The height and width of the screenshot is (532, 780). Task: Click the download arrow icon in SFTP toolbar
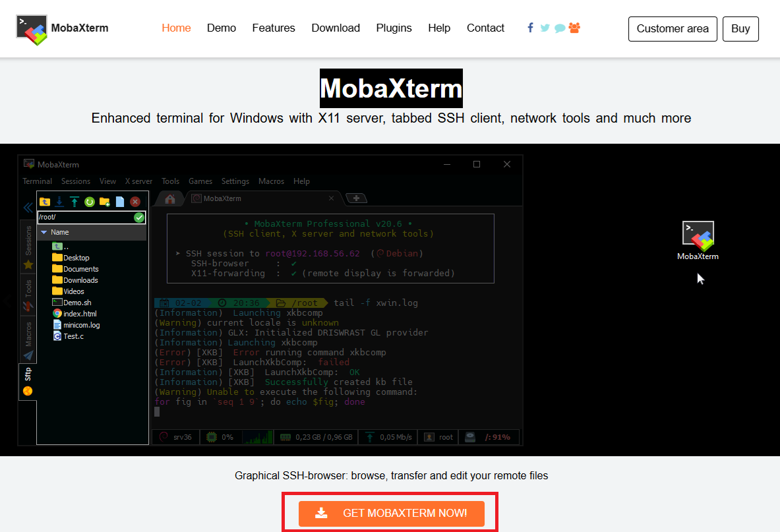pyautogui.click(x=59, y=202)
